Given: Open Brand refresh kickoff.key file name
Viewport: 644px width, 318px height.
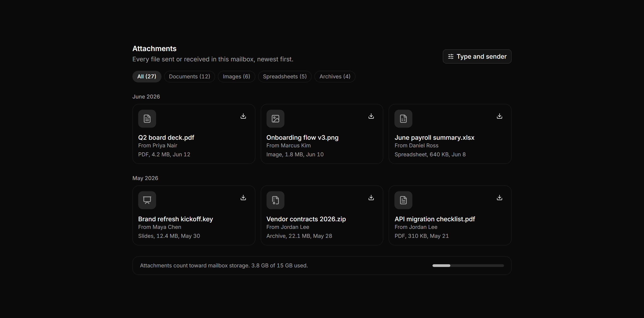Looking at the screenshot, I should pos(176,219).
